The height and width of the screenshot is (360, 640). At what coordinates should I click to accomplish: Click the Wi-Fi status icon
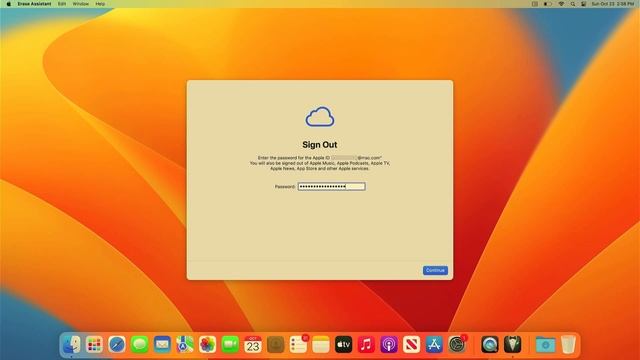click(561, 4)
